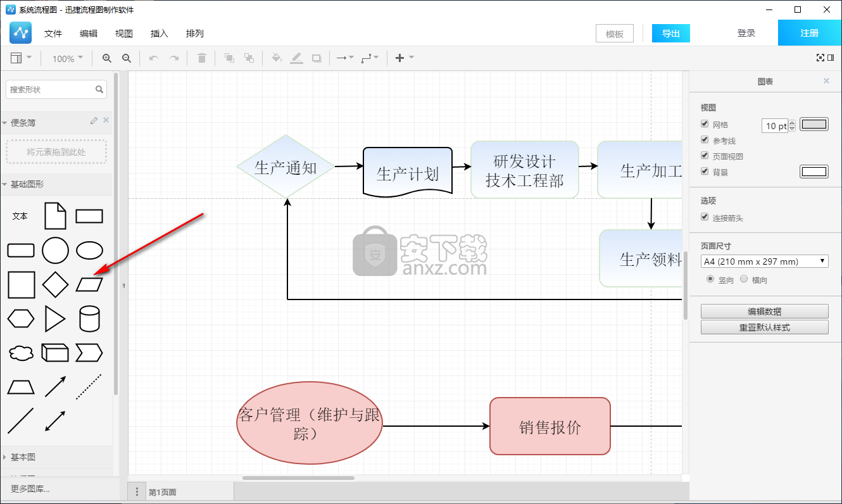Redo the last action
Screen dimensions: 842x504
click(x=173, y=58)
